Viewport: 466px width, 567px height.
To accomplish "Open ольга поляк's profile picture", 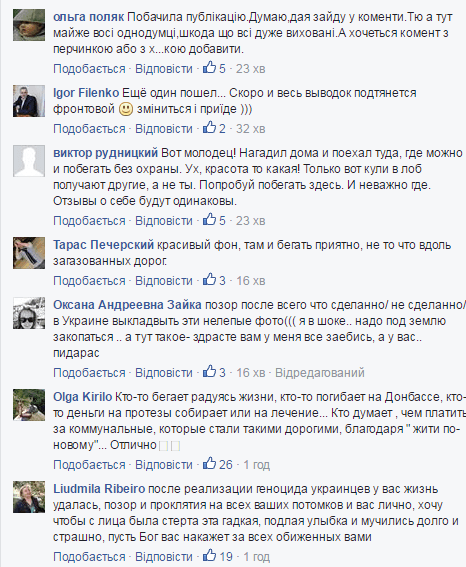I will click(x=29, y=25).
